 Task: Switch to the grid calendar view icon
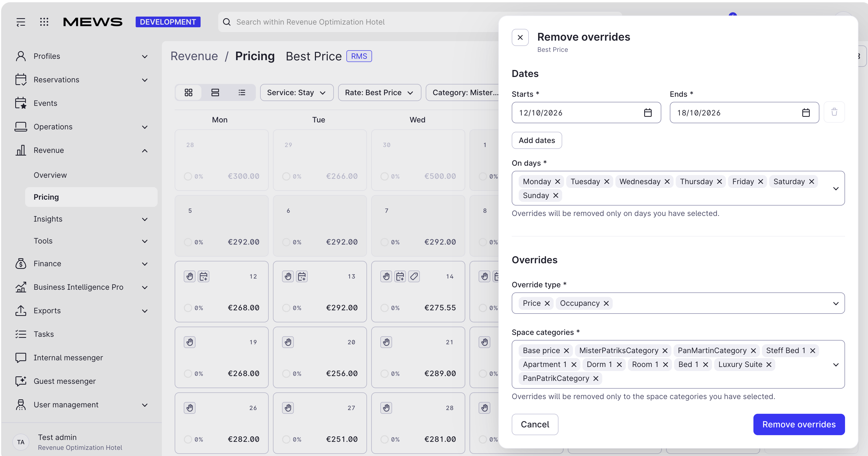click(x=188, y=92)
